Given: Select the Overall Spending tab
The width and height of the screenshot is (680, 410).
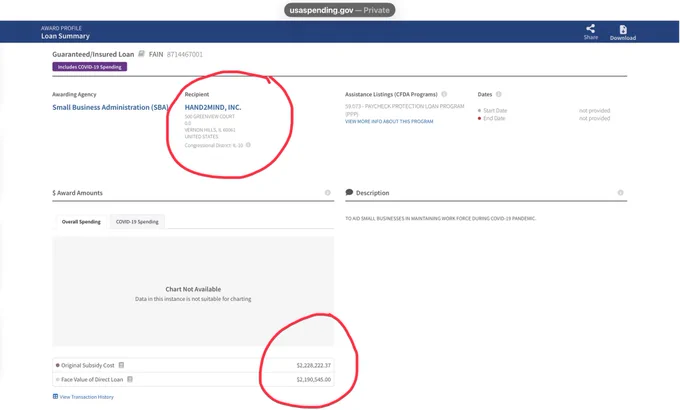Looking at the screenshot, I should [81, 222].
